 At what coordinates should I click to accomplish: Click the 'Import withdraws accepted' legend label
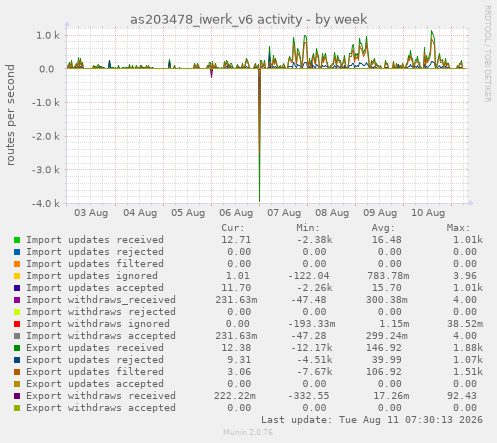pyautogui.click(x=101, y=336)
